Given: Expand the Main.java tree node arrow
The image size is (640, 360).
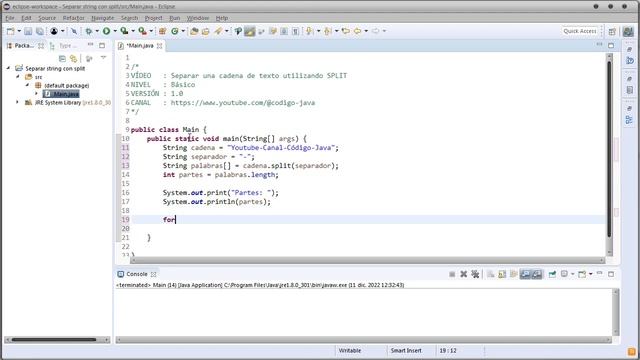Looking at the screenshot, I should coord(36,94).
